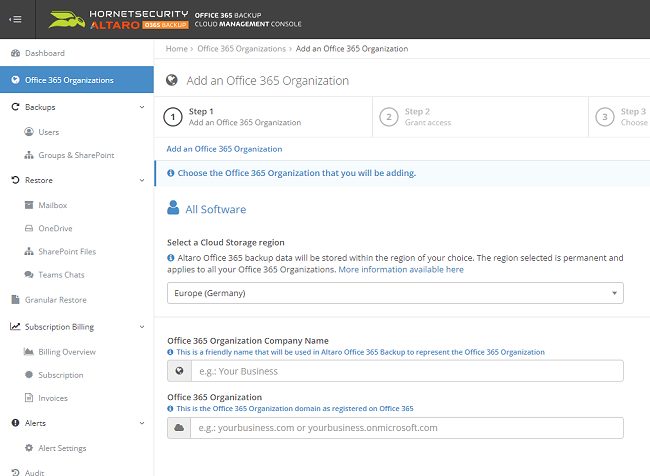Click the Office 365 Organizations globe icon in sidebar
This screenshot has height=476, width=650.
[x=15, y=80]
